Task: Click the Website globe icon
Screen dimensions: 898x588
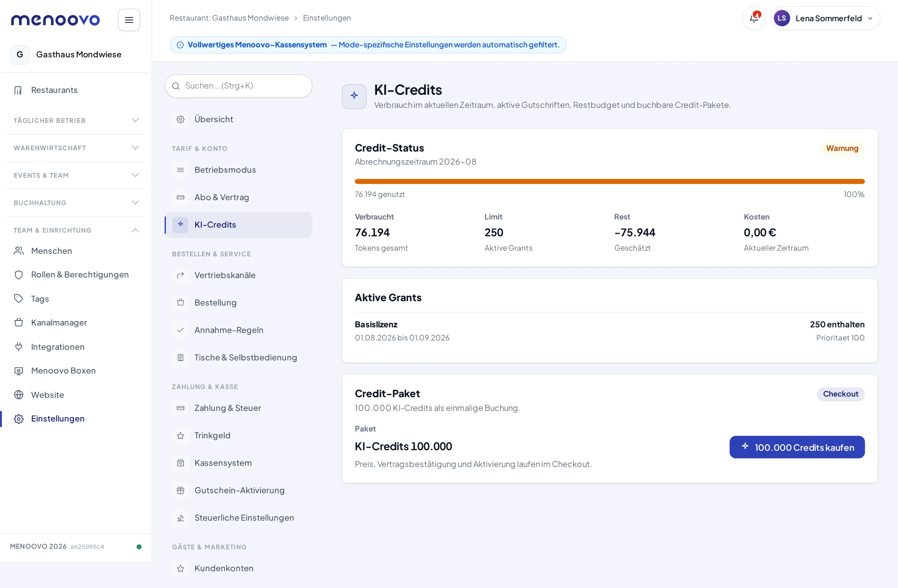Action: point(18,395)
